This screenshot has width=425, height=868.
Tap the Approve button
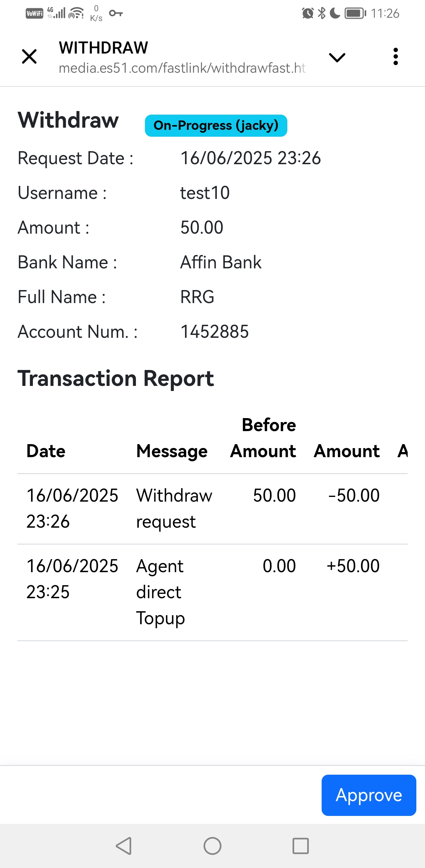(369, 795)
